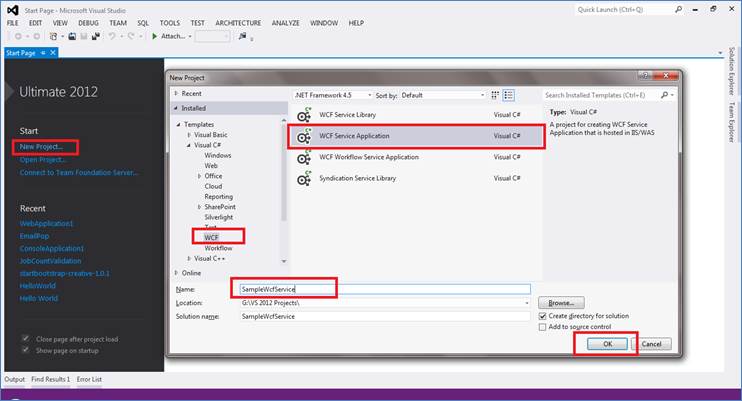Viewport: 742px width, 401px height.
Task: Expand the Visual C++ tree node
Action: 189,258
